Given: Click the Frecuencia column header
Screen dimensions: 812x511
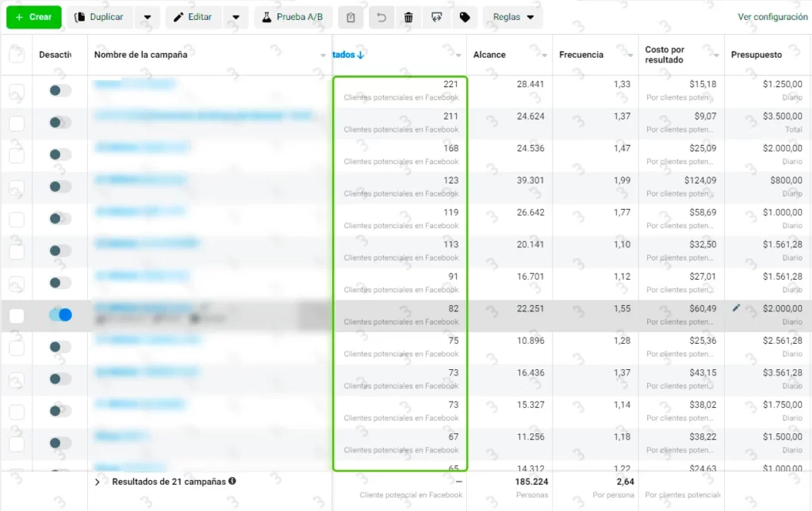Looking at the screenshot, I should click(580, 55).
